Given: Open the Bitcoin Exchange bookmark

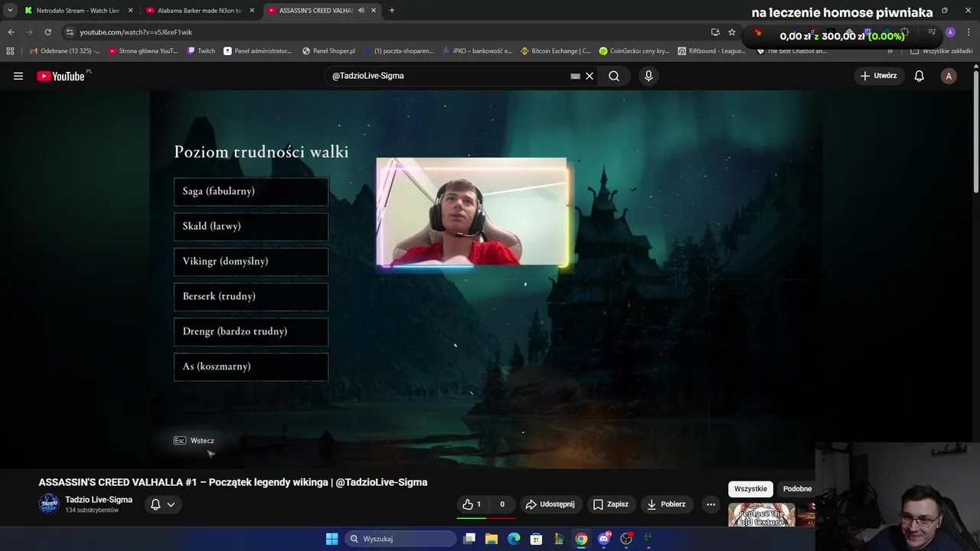Looking at the screenshot, I should [x=555, y=51].
